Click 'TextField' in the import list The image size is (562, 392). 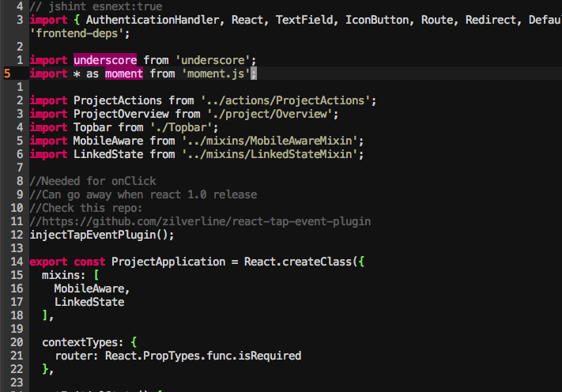coord(304,20)
